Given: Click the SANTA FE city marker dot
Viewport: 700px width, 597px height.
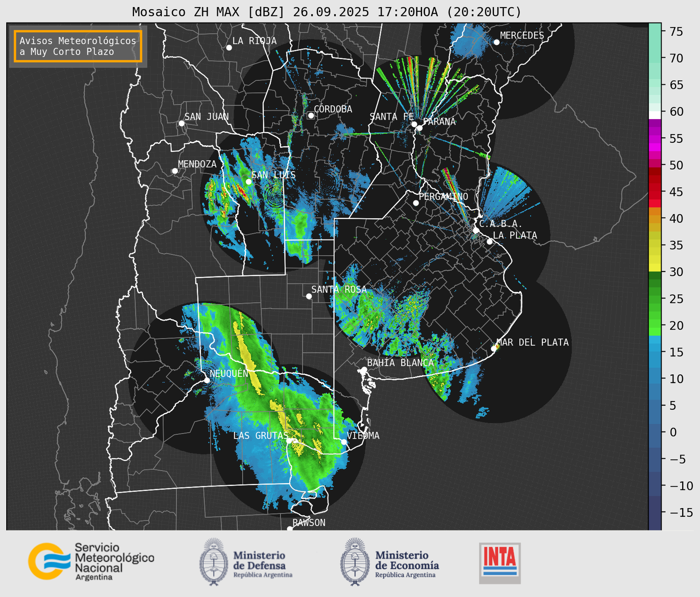Looking at the screenshot, I should coord(414,124).
